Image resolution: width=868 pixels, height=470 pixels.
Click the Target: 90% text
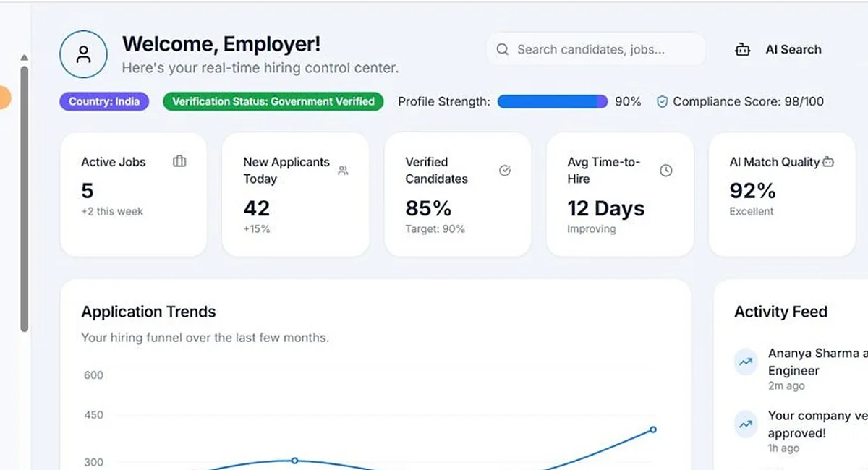click(435, 229)
